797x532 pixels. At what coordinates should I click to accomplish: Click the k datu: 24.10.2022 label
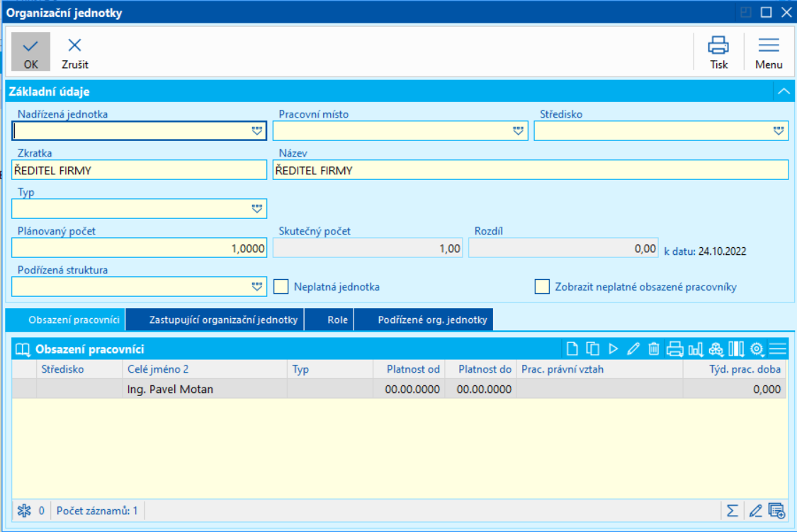[705, 251]
